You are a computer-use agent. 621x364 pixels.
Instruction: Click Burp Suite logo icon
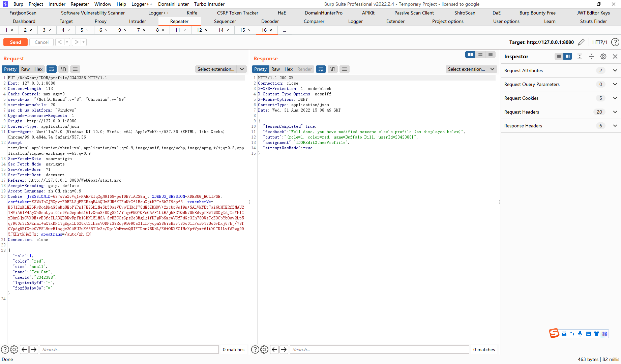click(5, 4)
